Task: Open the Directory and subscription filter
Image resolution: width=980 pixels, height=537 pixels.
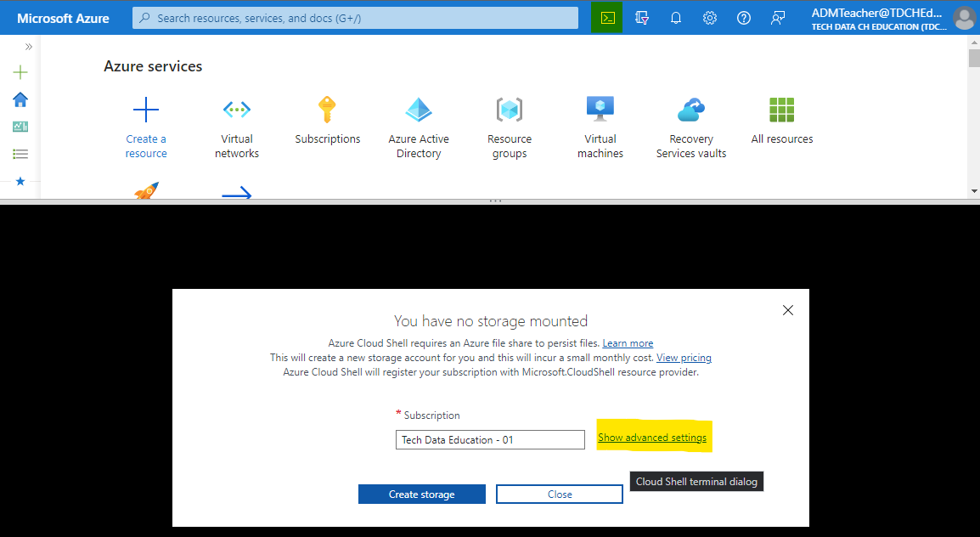Action: point(641,18)
